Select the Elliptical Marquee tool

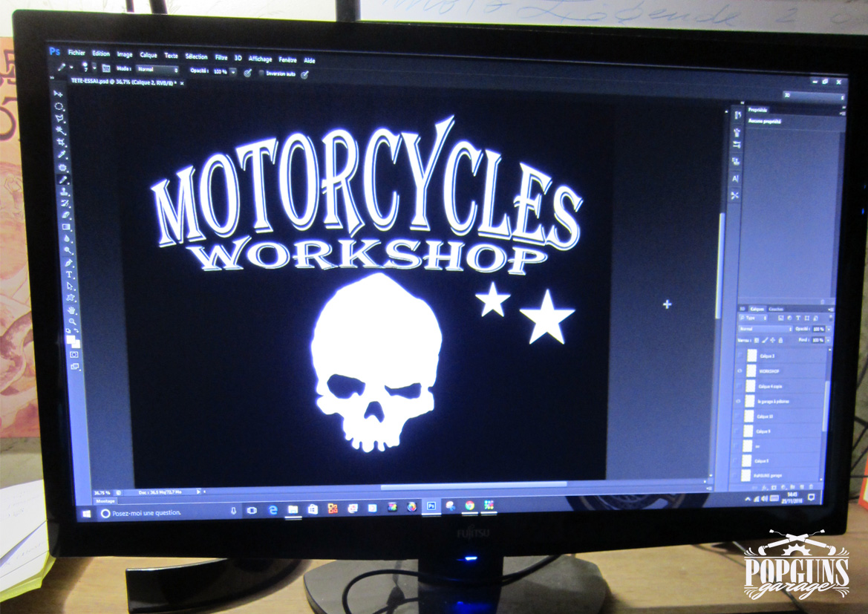(59, 106)
